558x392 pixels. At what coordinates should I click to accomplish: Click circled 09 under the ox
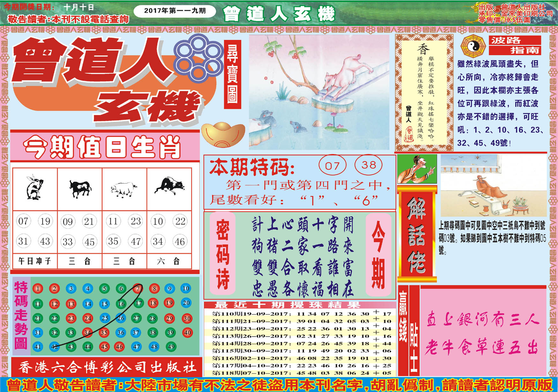point(68,222)
